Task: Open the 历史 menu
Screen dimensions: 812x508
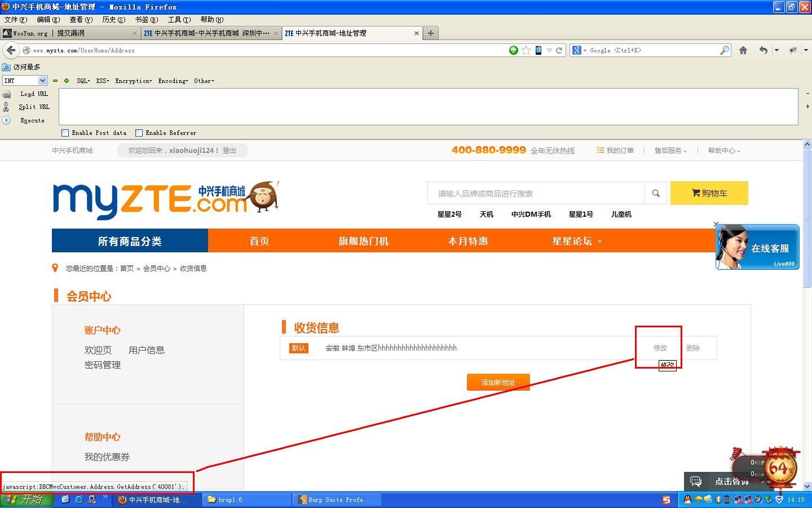Action: [113, 19]
